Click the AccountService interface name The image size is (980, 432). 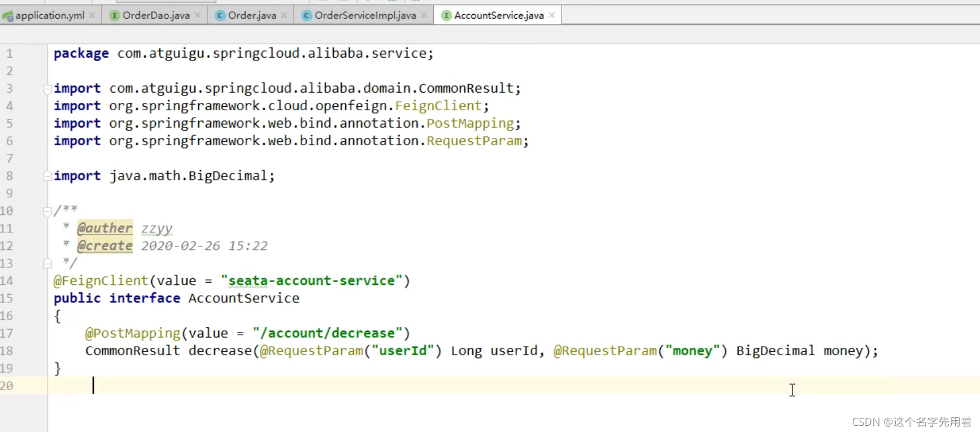244,298
